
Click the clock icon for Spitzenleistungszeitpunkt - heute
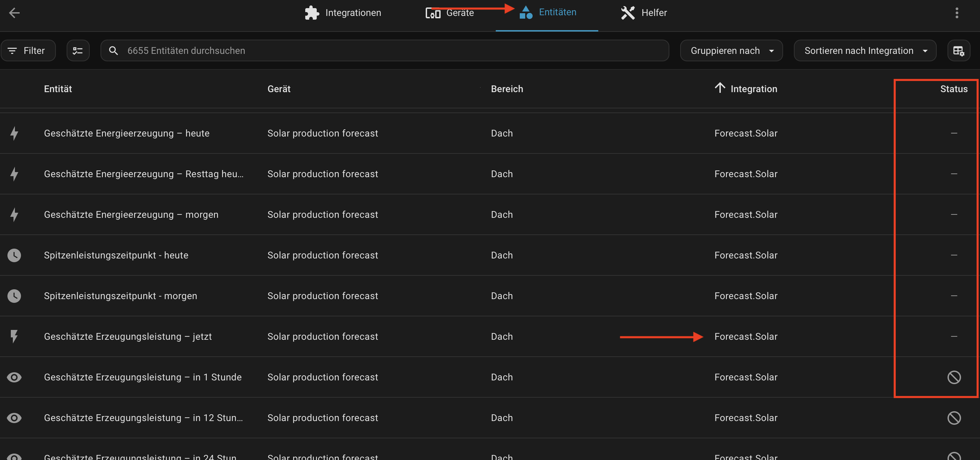click(x=14, y=255)
